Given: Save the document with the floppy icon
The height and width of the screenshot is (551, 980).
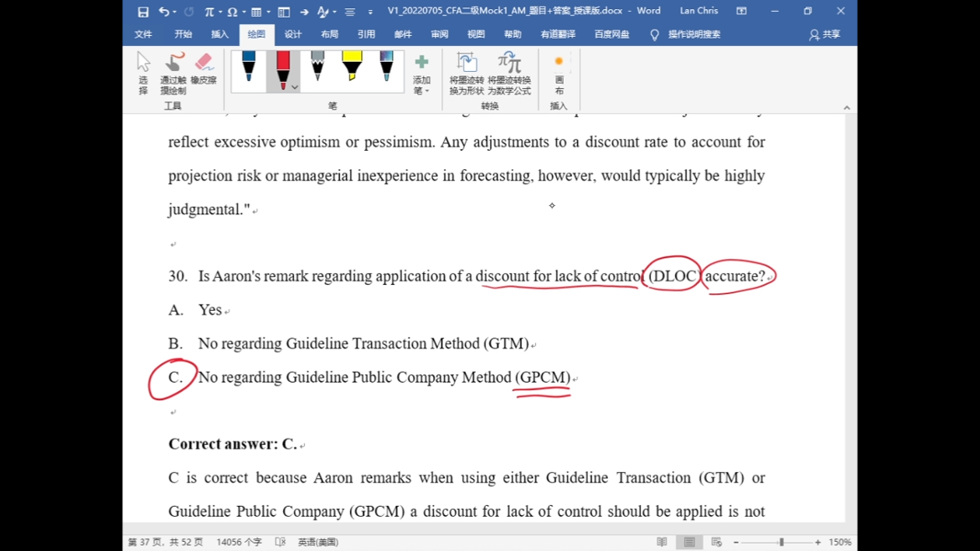Looking at the screenshot, I should pyautogui.click(x=143, y=11).
